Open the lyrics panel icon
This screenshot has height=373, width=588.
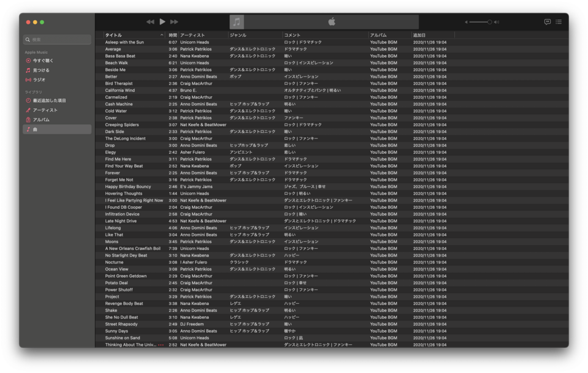tap(547, 22)
